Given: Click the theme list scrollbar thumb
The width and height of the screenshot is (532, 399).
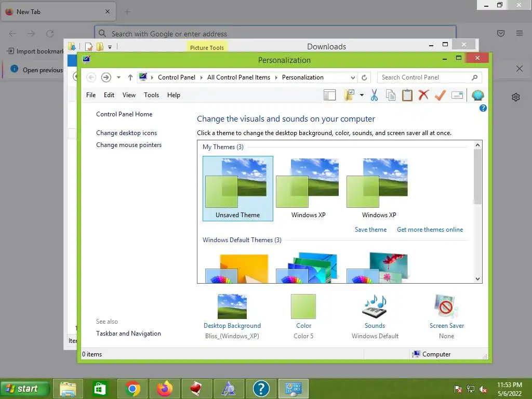Looking at the screenshot, I should (478, 177).
